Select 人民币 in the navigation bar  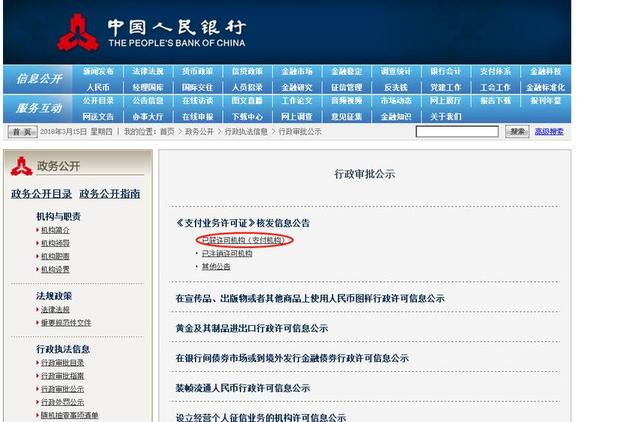click(98, 87)
